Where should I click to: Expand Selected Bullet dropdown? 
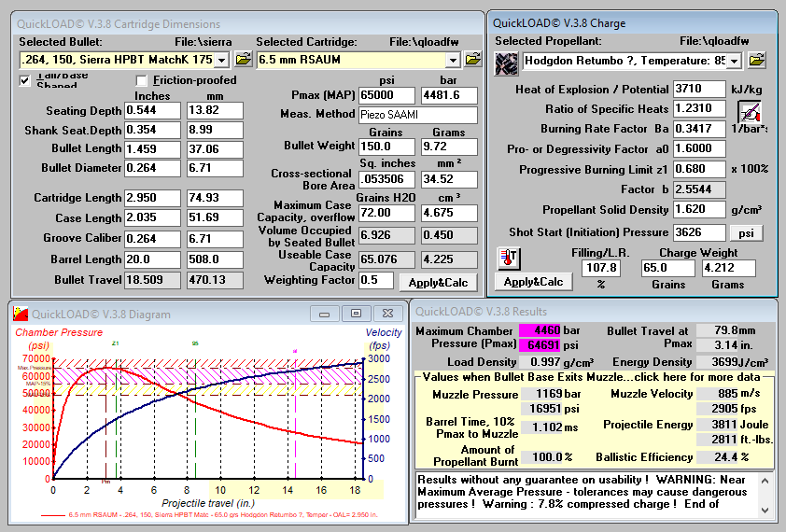coord(221,60)
